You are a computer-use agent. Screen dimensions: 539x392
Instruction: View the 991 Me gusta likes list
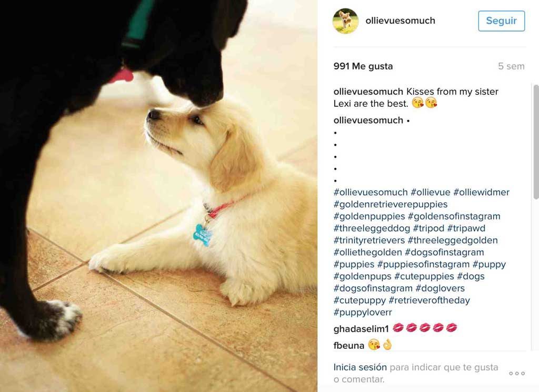pos(363,66)
